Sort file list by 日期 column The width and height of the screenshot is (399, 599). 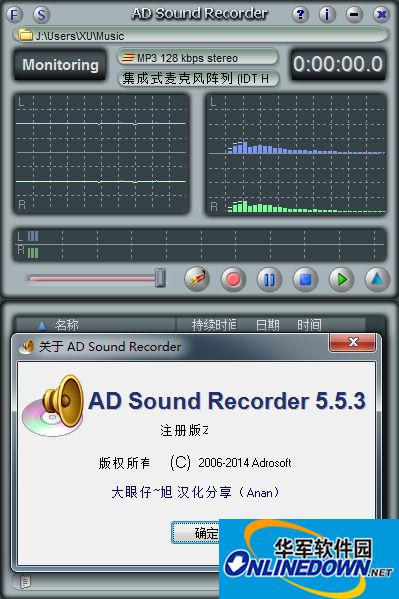(268, 325)
